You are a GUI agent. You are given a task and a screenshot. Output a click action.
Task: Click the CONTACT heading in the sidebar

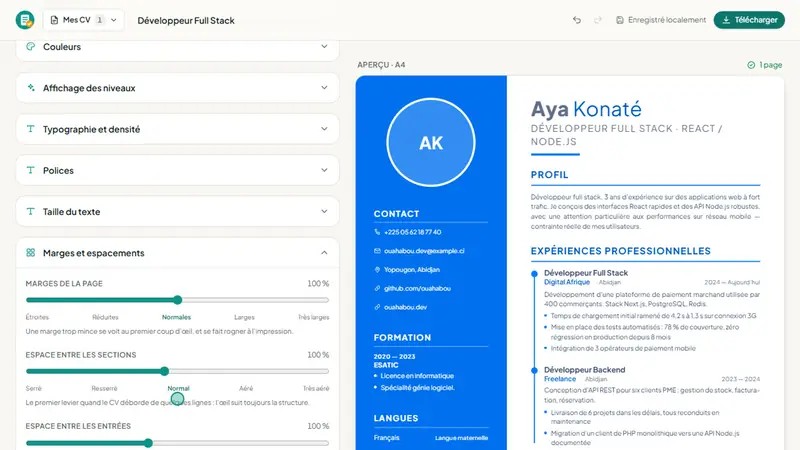pyautogui.click(x=396, y=214)
